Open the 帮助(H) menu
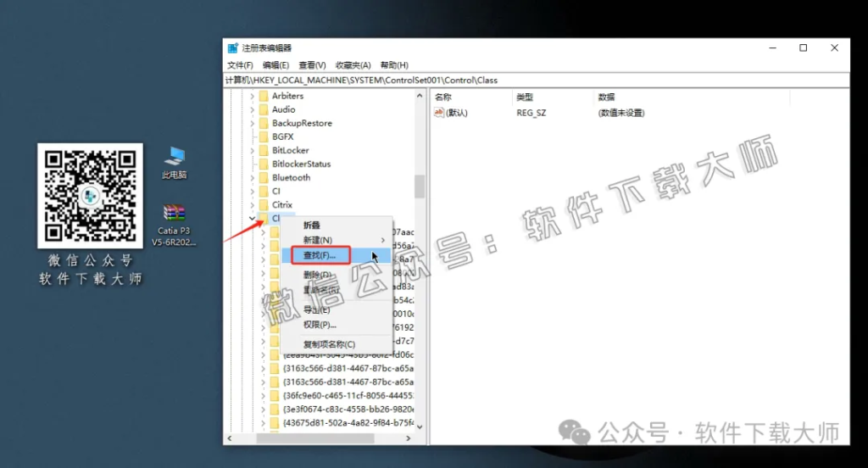The width and height of the screenshot is (868, 468). (x=394, y=65)
